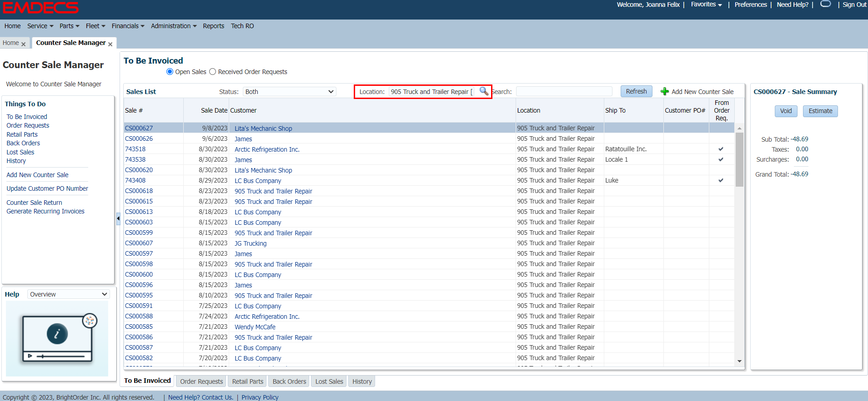Click Need Help? Contact Us footer link
This screenshot has height=401, width=868.
[201, 397]
